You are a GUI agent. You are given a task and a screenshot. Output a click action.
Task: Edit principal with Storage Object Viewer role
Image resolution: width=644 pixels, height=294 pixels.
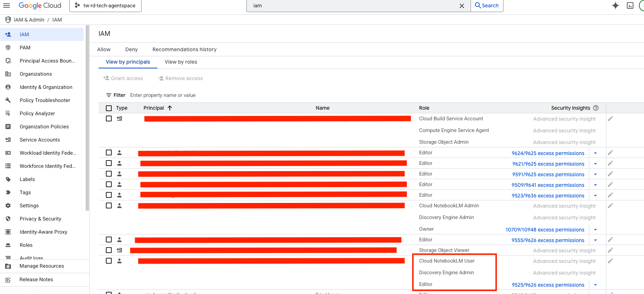610,250
